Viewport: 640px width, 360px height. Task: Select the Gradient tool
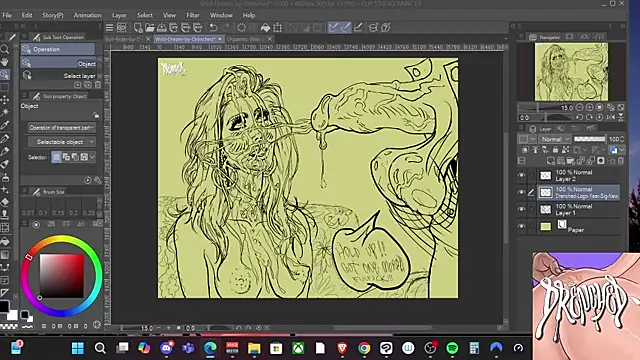[x=5, y=255]
